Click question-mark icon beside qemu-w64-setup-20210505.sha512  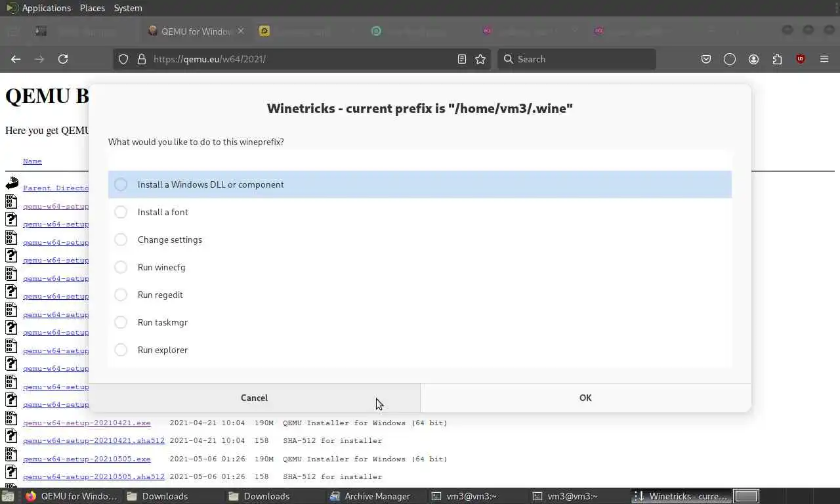click(11, 471)
